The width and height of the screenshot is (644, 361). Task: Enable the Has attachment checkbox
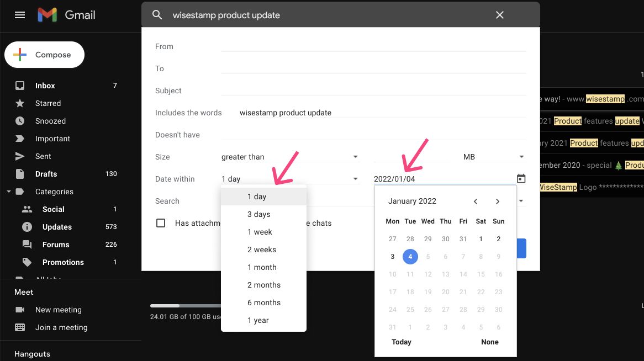(x=161, y=223)
